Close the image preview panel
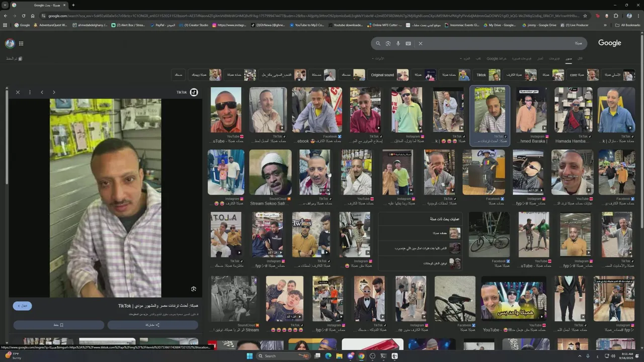 (18, 92)
